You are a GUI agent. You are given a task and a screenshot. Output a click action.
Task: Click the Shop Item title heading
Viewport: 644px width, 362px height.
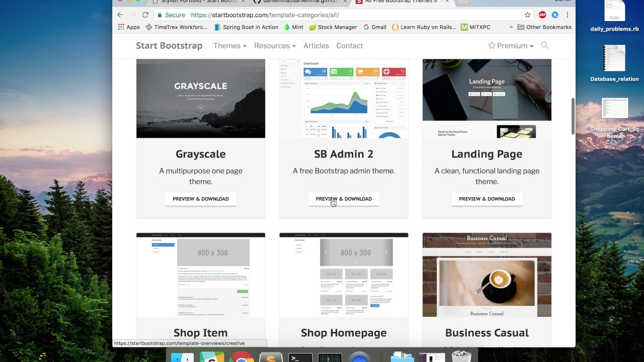[201, 333]
